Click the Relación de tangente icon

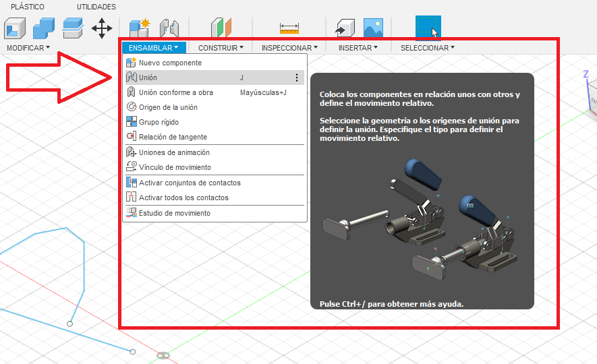point(131,137)
